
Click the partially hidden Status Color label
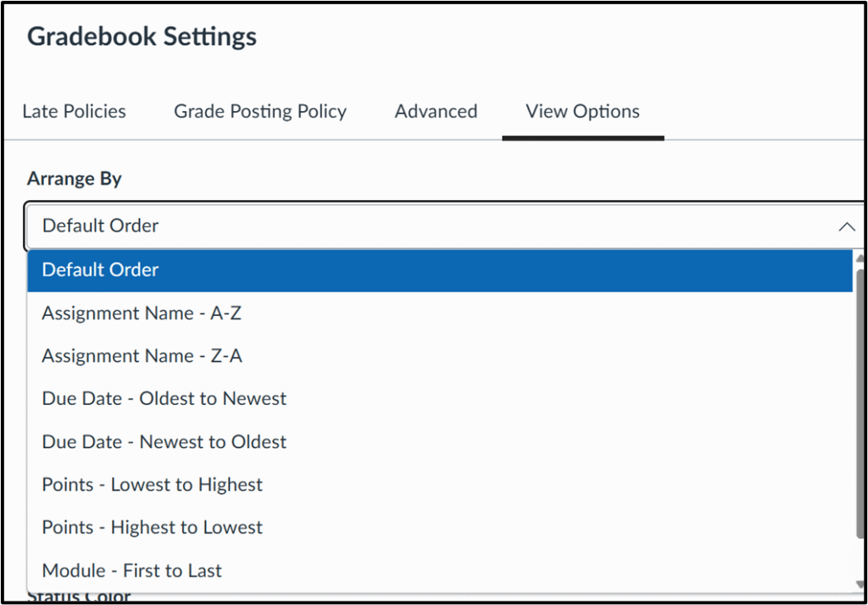(x=80, y=597)
